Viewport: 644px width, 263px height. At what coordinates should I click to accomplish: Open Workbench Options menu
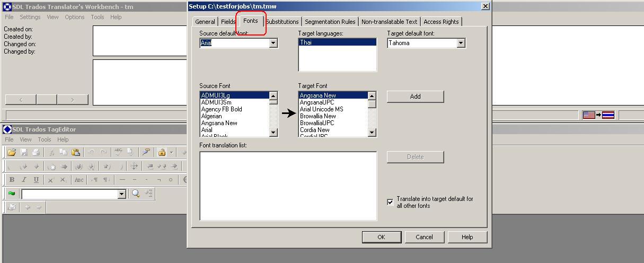[75, 17]
